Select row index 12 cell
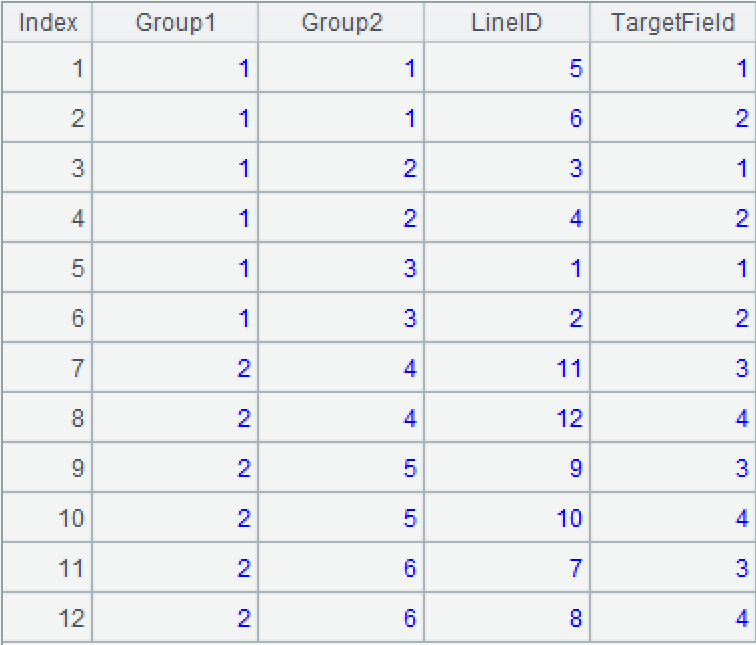The width and height of the screenshot is (756, 645). 48,618
